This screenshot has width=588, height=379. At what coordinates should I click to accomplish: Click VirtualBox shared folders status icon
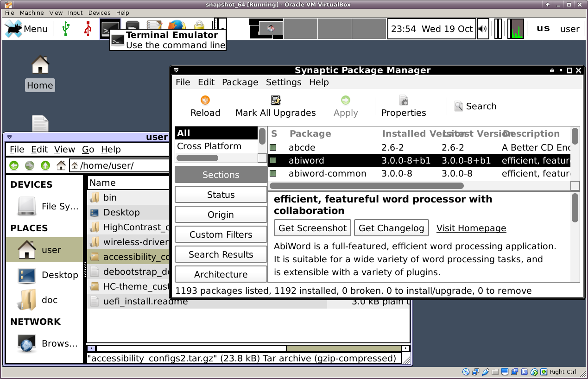tap(495, 372)
